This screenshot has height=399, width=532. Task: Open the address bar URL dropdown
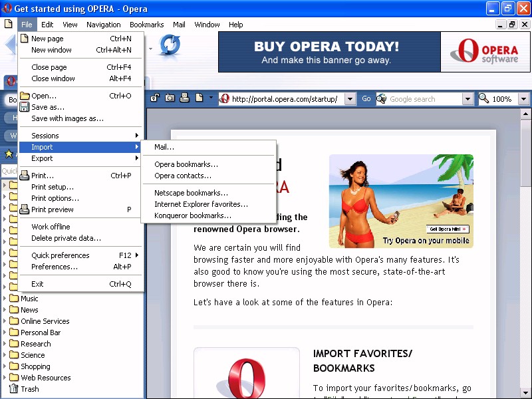(350, 99)
